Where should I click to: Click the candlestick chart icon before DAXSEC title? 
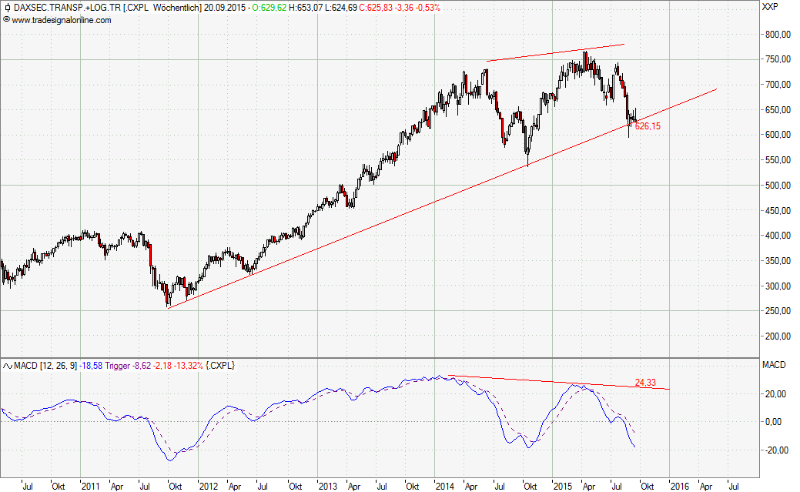coord(6,7)
